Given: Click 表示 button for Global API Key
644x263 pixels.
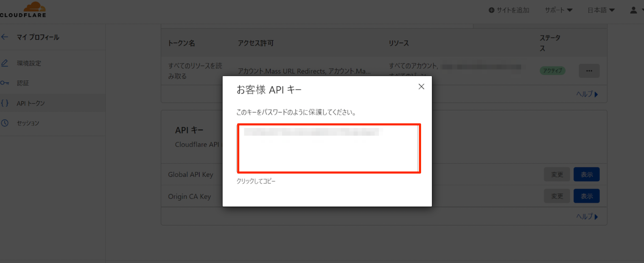Looking at the screenshot, I should click(586, 175).
